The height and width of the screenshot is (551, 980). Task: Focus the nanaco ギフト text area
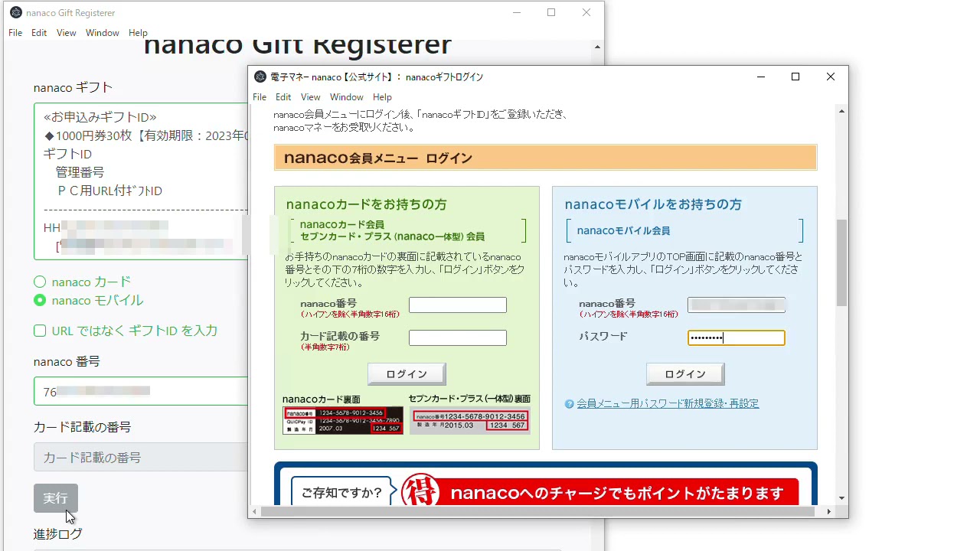pyautogui.click(x=141, y=181)
